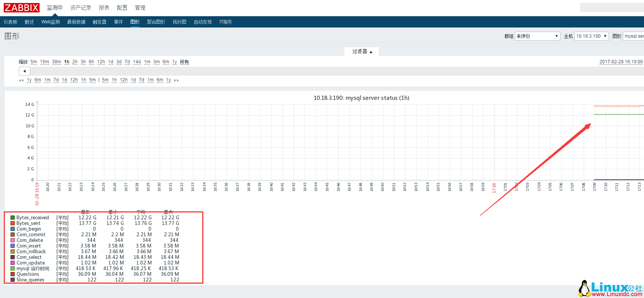Select the 图形 submenu tab
The image size is (644, 298).
pyautogui.click(x=135, y=22)
